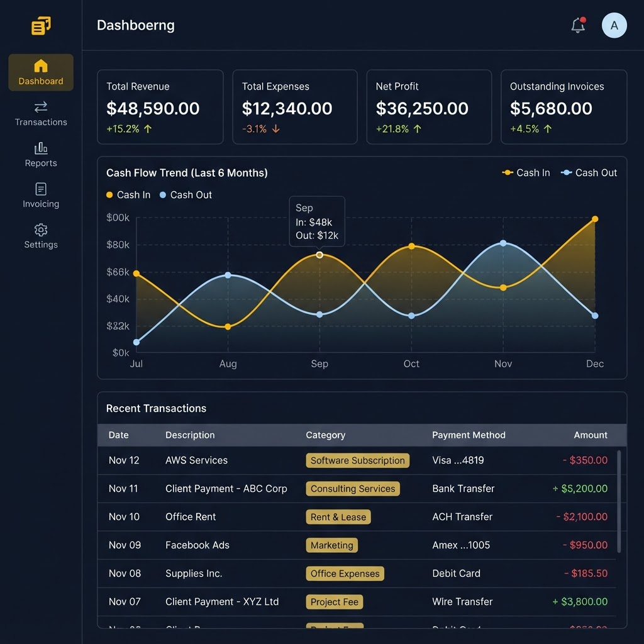Click the Sep tooltip on the chart
644x644 pixels.
(x=317, y=221)
